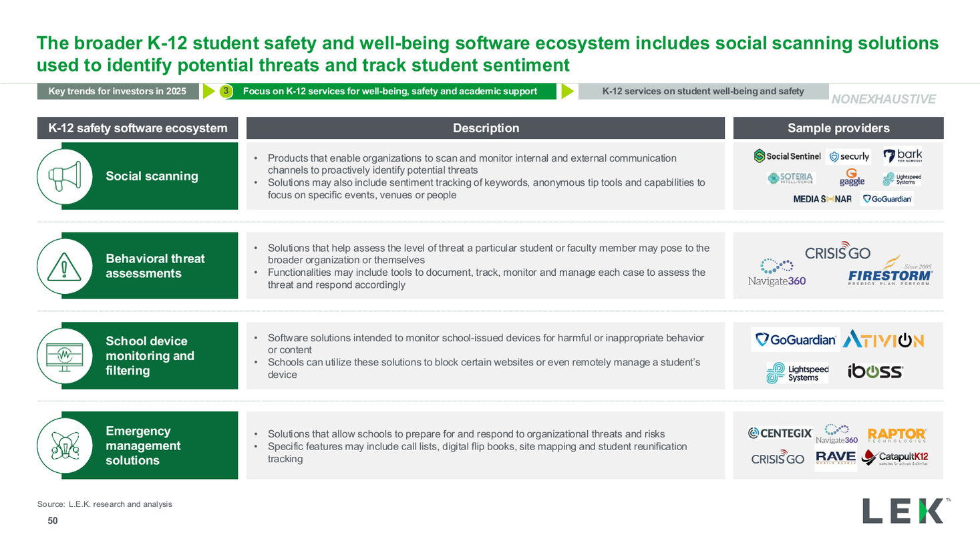Click the Rave Mobile Safety logo

click(x=836, y=458)
